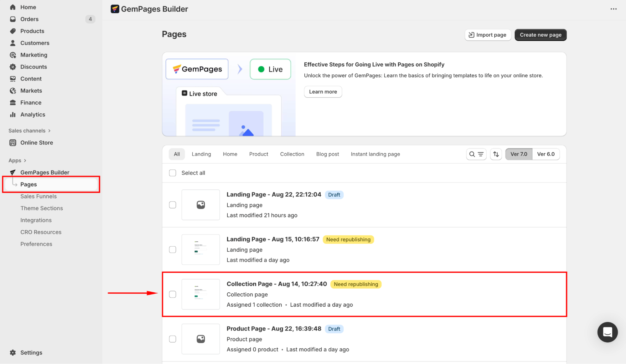Open the Landing Page Aug 15 thumbnail
The image size is (626, 364).
coord(201,249)
